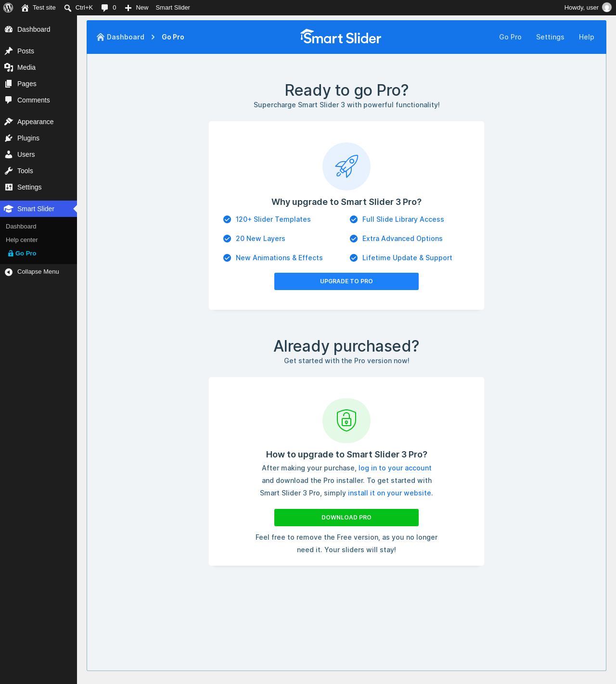Open the Test site home link
The height and width of the screenshot is (684, 616).
(38, 8)
